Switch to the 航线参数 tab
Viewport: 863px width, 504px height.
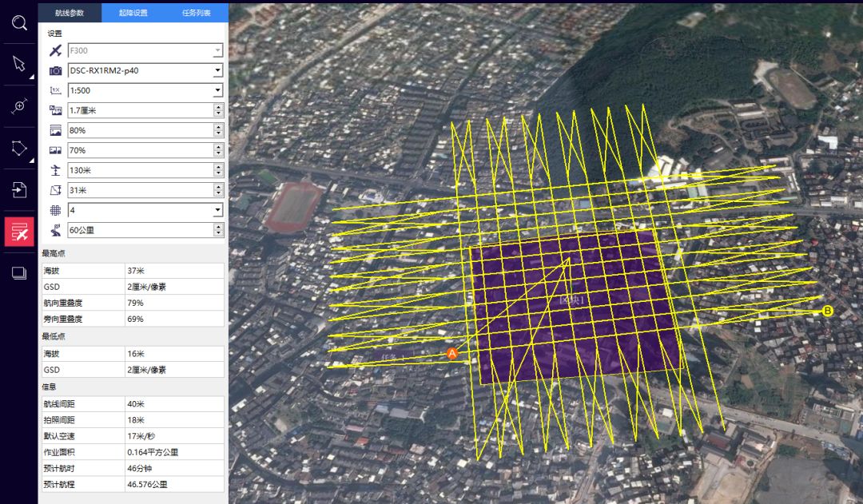(x=70, y=13)
